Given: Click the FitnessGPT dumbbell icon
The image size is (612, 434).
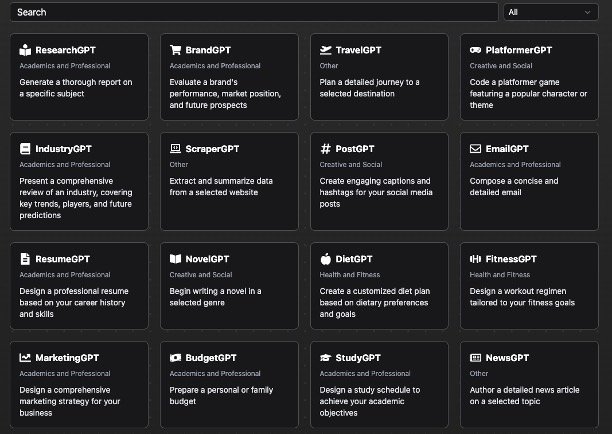Looking at the screenshot, I should [476, 259].
